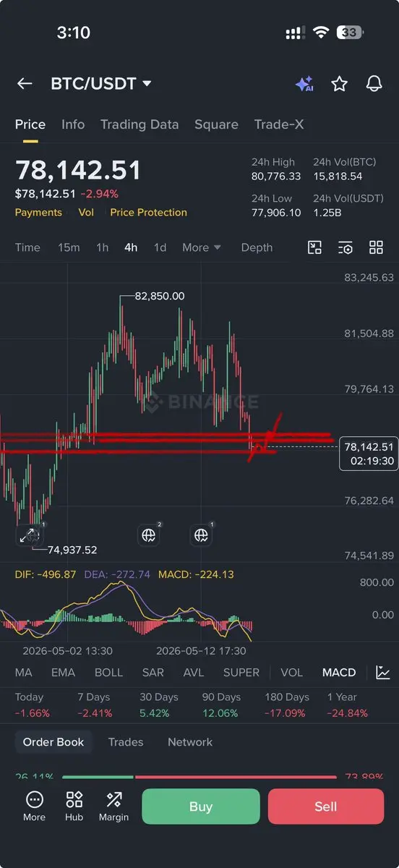Select the 1d chart interval
This screenshot has height=868, width=399.
pyautogui.click(x=160, y=247)
